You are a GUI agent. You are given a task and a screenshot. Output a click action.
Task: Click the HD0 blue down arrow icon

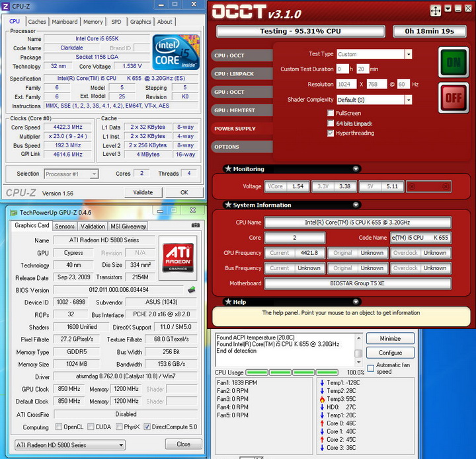click(x=322, y=407)
